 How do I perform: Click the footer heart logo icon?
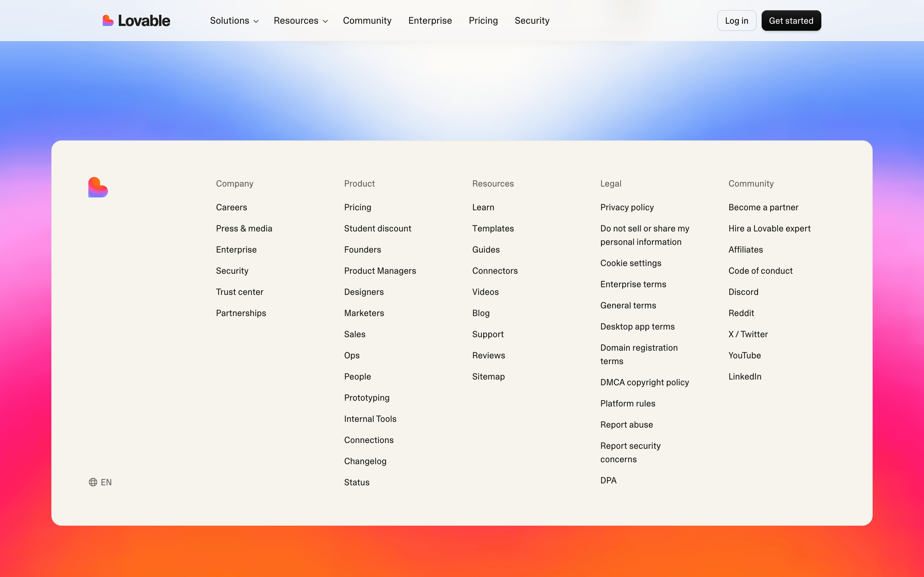pyautogui.click(x=98, y=187)
